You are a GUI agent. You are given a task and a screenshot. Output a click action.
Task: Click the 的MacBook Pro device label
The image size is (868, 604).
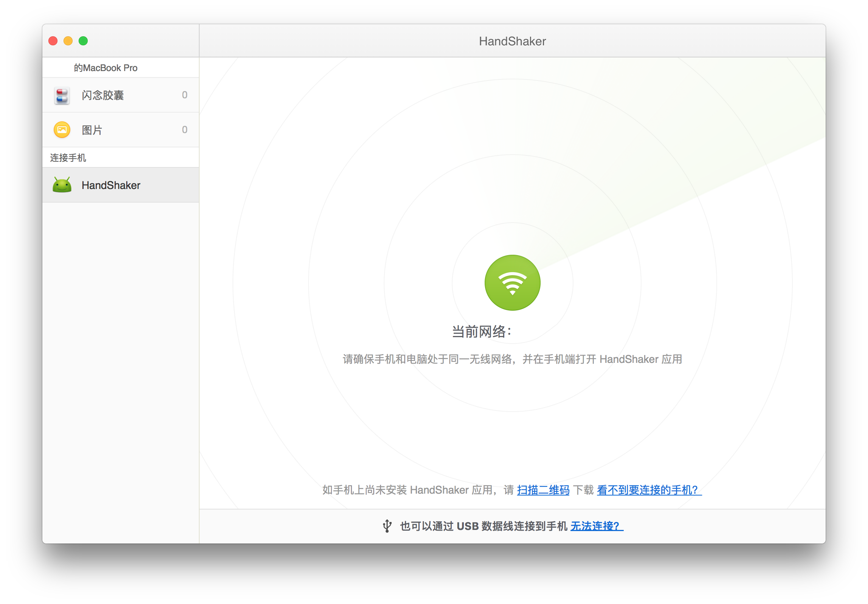[x=106, y=68]
